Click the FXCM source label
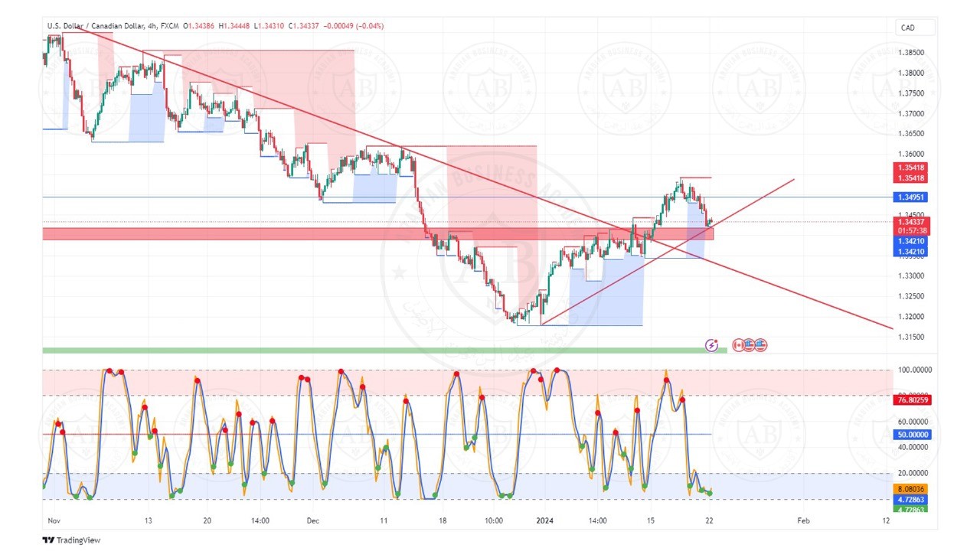This screenshot has height=551, width=980. tap(170, 26)
